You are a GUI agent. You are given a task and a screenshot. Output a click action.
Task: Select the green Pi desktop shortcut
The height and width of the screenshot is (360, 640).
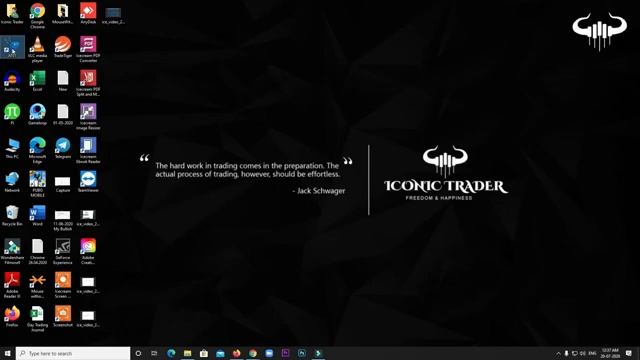12,115
